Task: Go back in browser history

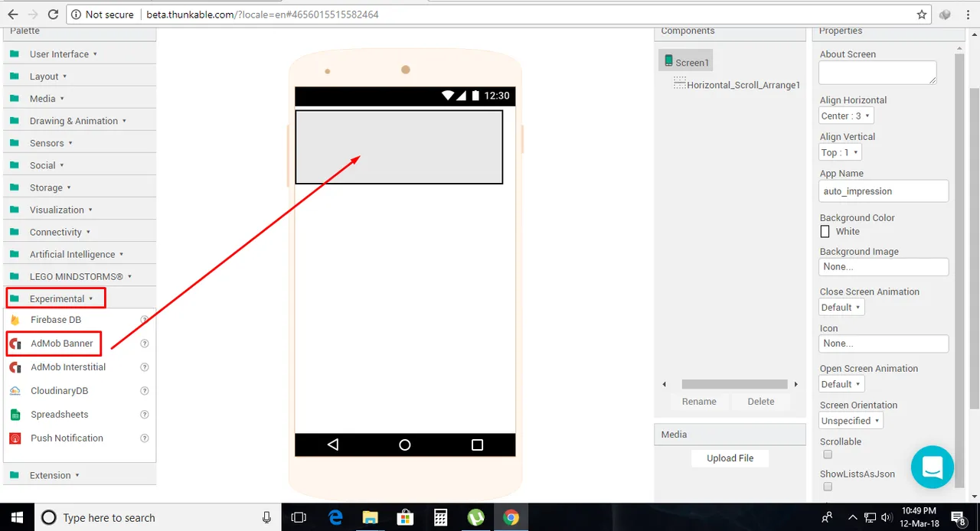Action: [x=12, y=15]
